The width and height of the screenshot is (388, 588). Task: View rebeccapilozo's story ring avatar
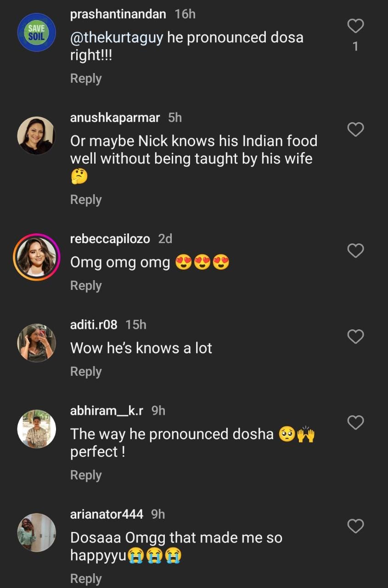36,257
